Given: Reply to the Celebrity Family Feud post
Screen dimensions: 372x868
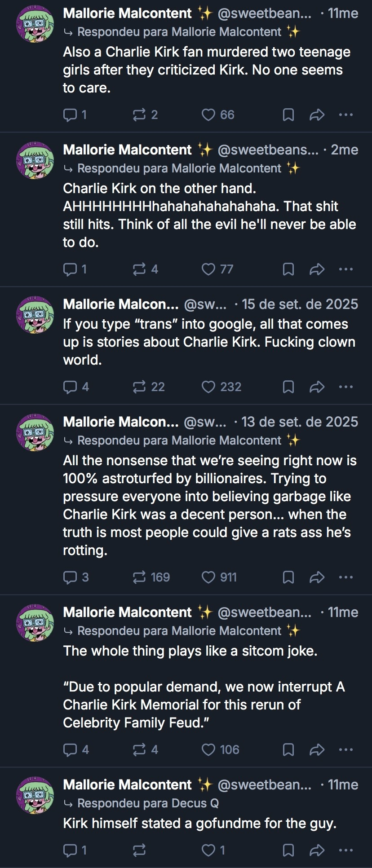Looking at the screenshot, I should [x=76, y=749].
